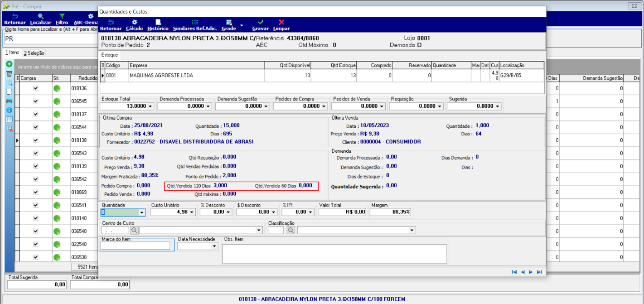Select the Estoque tab
This screenshot has height=304, width=644.
pyautogui.click(x=110, y=55)
